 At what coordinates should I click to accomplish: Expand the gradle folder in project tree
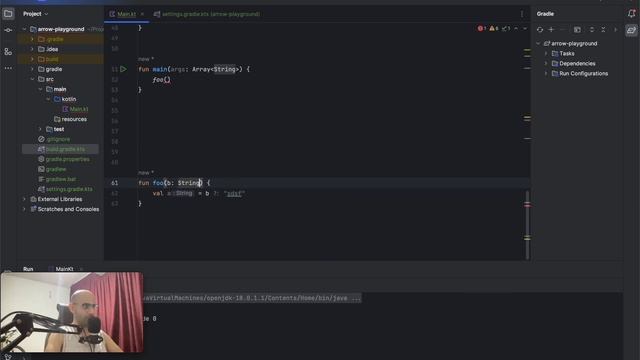point(32,69)
